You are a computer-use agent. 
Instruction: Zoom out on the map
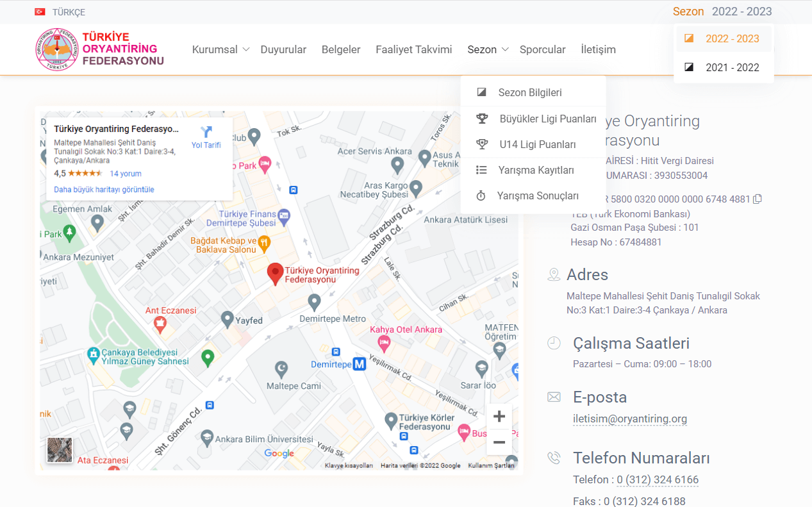[x=499, y=442]
